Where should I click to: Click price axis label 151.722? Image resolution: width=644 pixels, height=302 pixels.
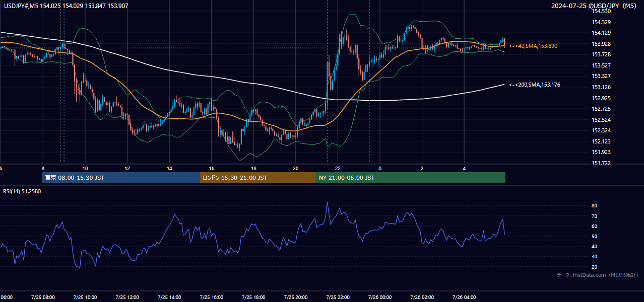601,163
